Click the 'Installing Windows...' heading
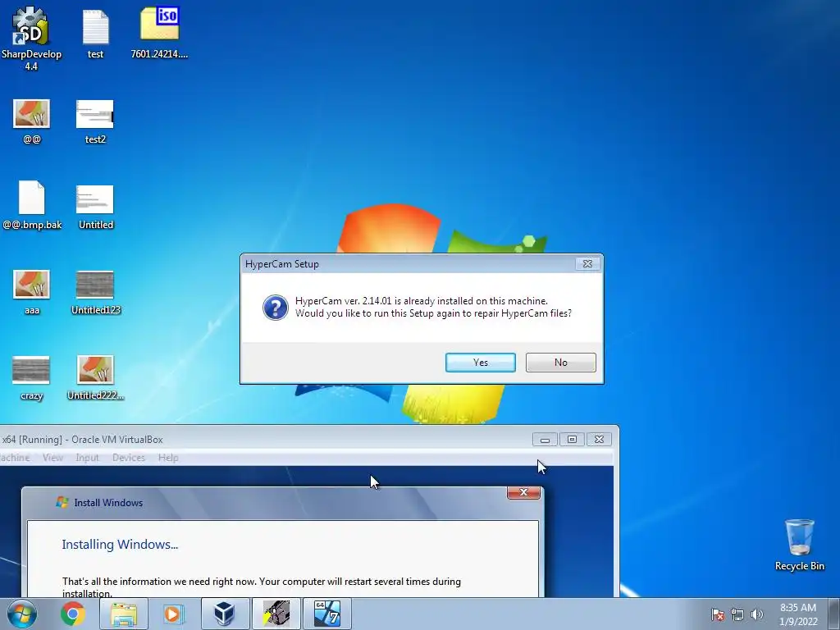Image resolution: width=840 pixels, height=630 pixels. tap(120, 545)
